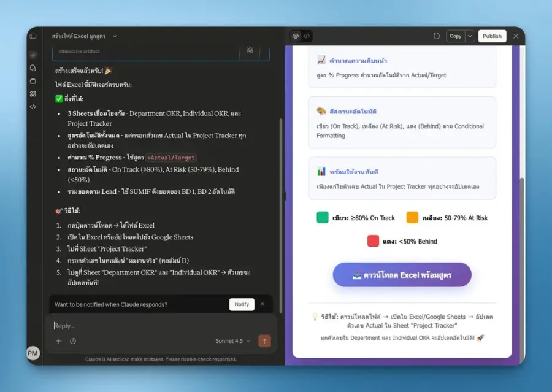Toggle the sidebar panel icon
Image resolution: width=552 pixels, height=392 pixels.
[x=33, y=36]
